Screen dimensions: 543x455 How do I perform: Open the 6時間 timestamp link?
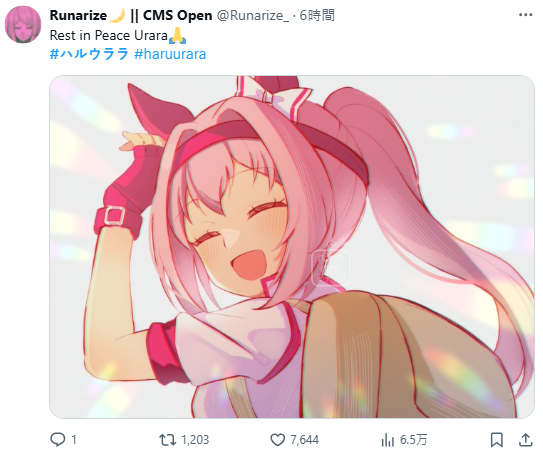click(x=317, y=15)
